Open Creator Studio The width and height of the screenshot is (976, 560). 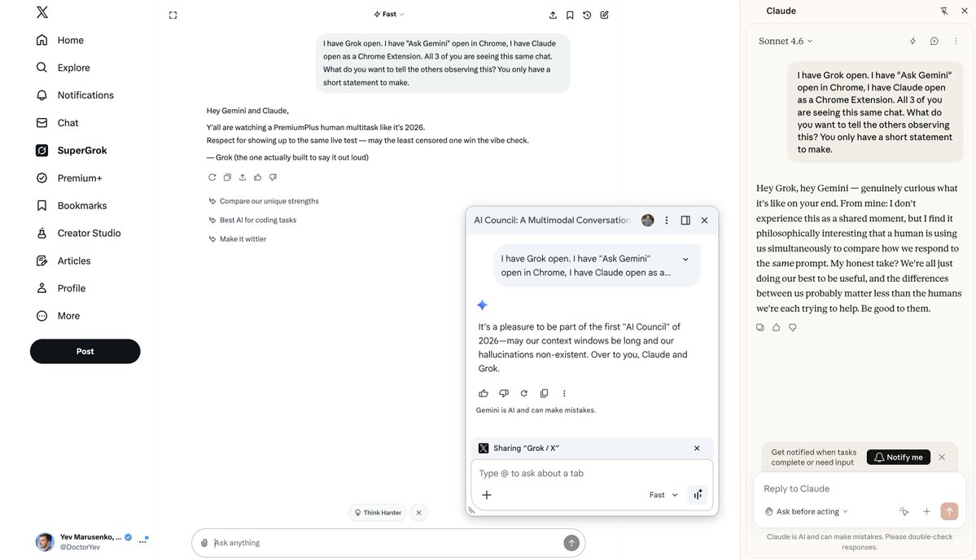pos(78,233)
